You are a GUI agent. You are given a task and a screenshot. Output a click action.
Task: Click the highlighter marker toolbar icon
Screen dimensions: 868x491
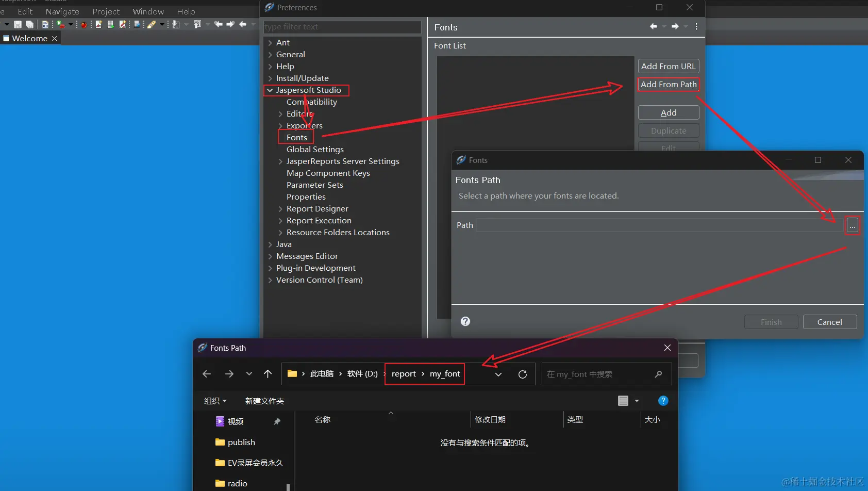coord(152,24)
